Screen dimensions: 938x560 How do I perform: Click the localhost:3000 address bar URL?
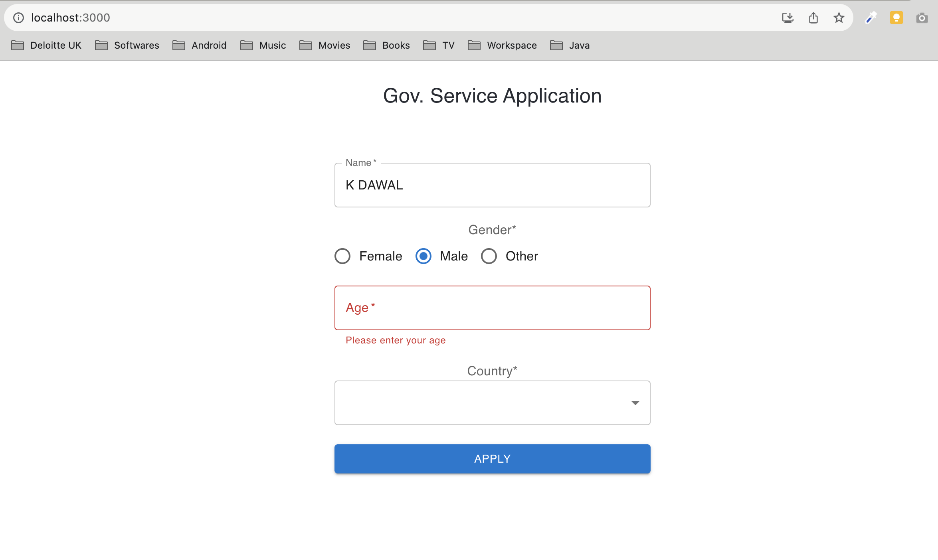click(70, 18)
